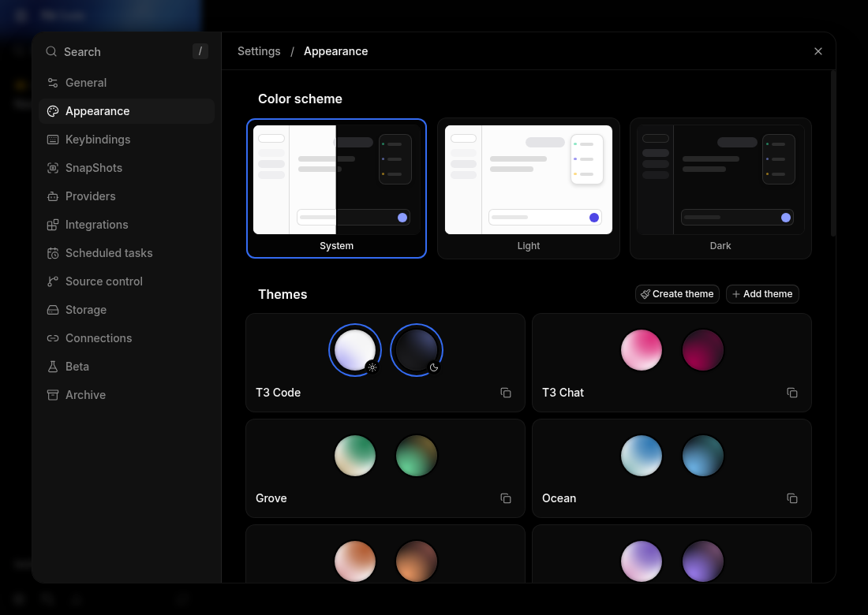This screenshot has width=868, height=615.
Task: Click the Connections link icon
Action: tap(53, 338)
